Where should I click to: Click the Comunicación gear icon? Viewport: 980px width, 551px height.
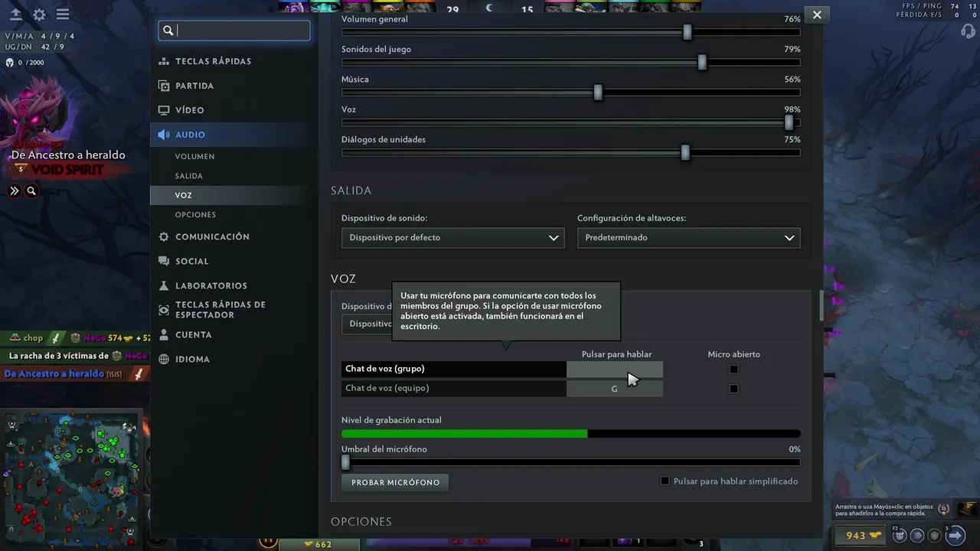pyautogui.click(x=164, y=237)
